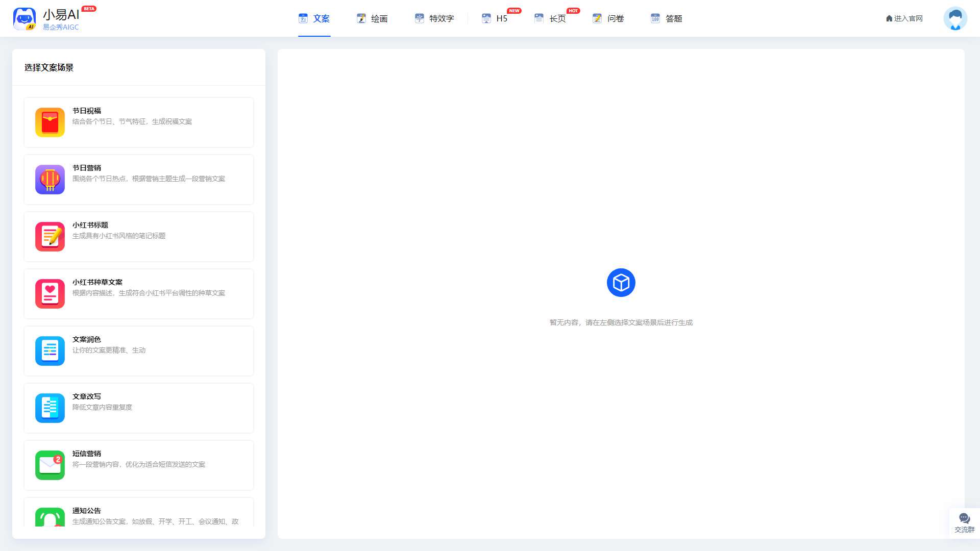Click the 小红书种草文案 heart icon
980x551 pixels.
click(50, 294)
